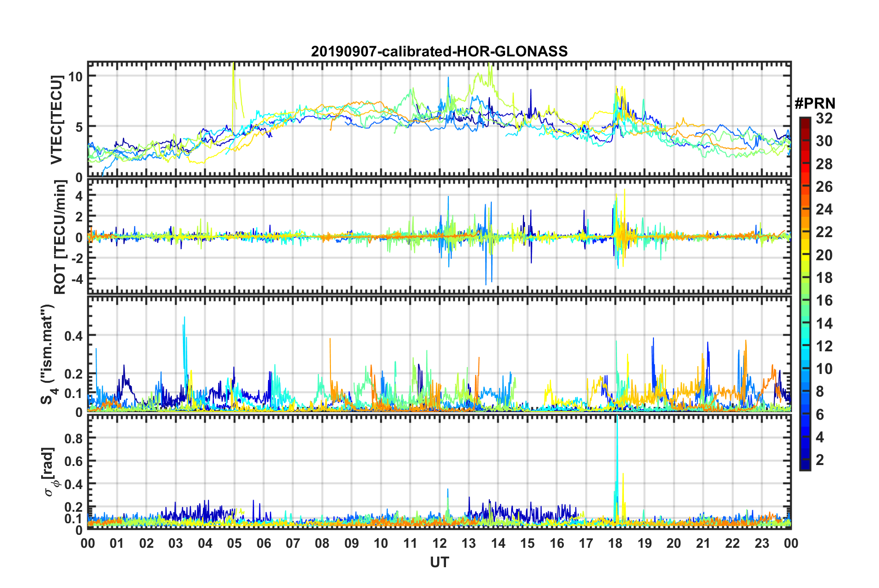Click x-axis hour tick 10

click(381, 543)
